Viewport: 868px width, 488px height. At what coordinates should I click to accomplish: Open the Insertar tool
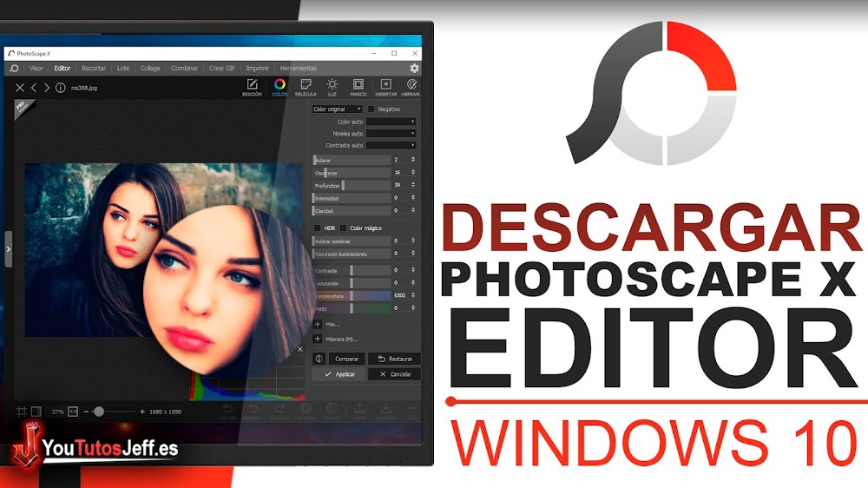[x=386, y=87]
